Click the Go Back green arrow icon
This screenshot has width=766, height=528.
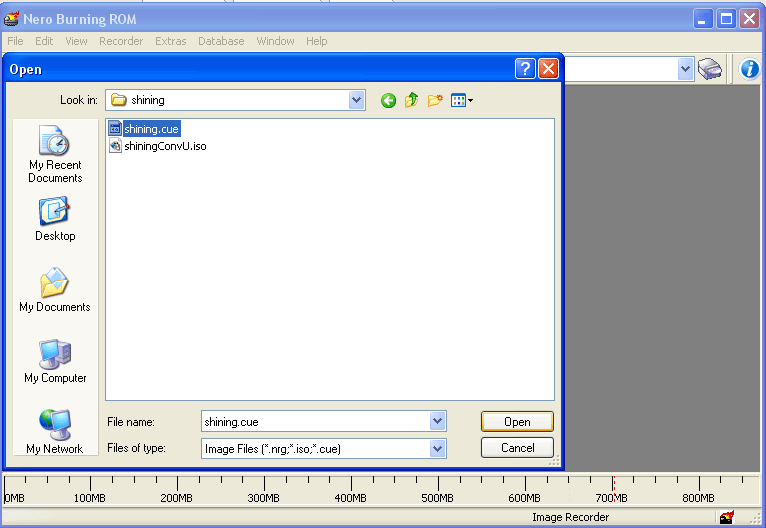[388, 100]
